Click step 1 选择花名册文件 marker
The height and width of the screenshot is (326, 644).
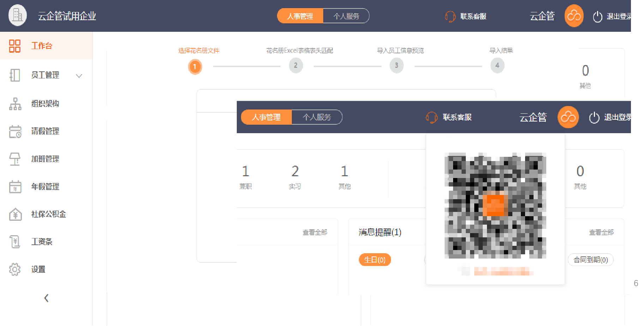point(195,66)
